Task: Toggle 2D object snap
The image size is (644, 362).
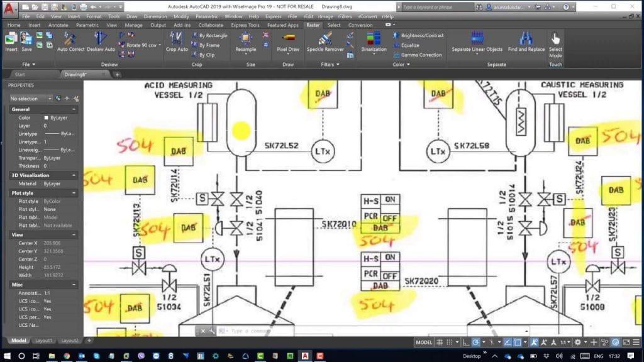Action: coord(518,342)
